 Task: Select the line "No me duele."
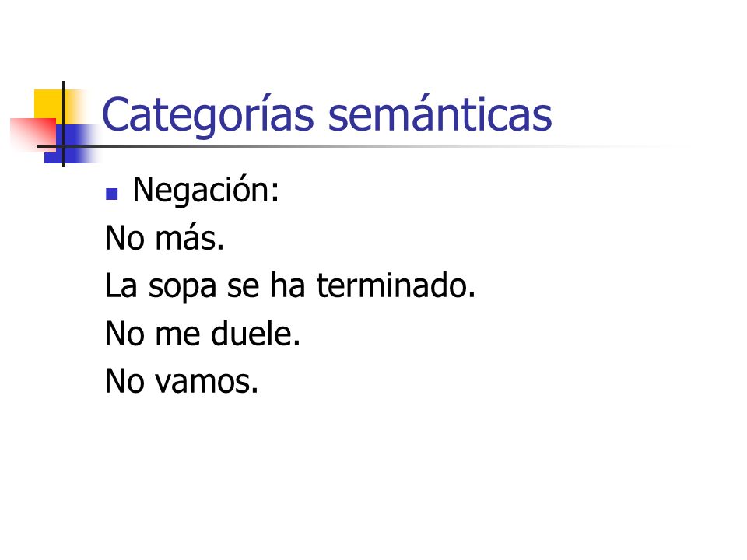[203, 334]
